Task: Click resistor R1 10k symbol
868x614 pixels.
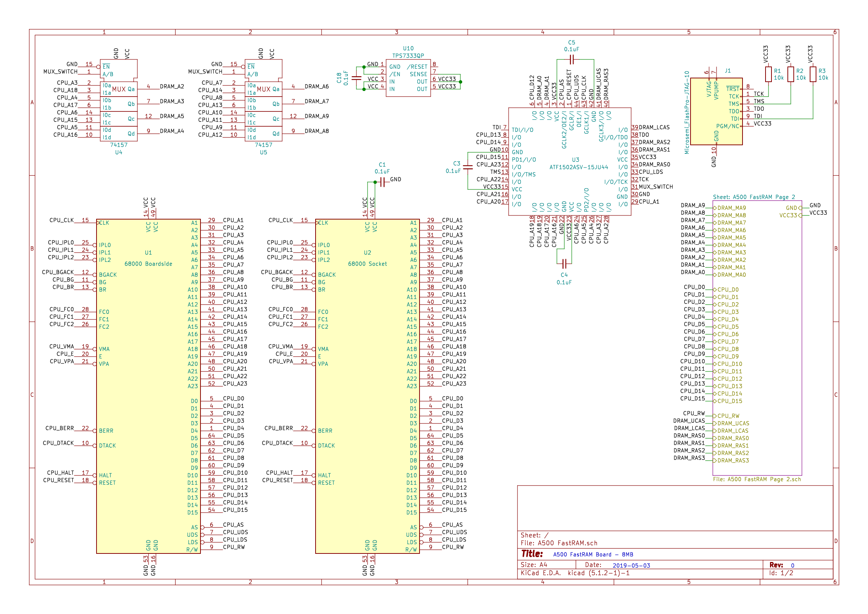Action: coord(768,74)
